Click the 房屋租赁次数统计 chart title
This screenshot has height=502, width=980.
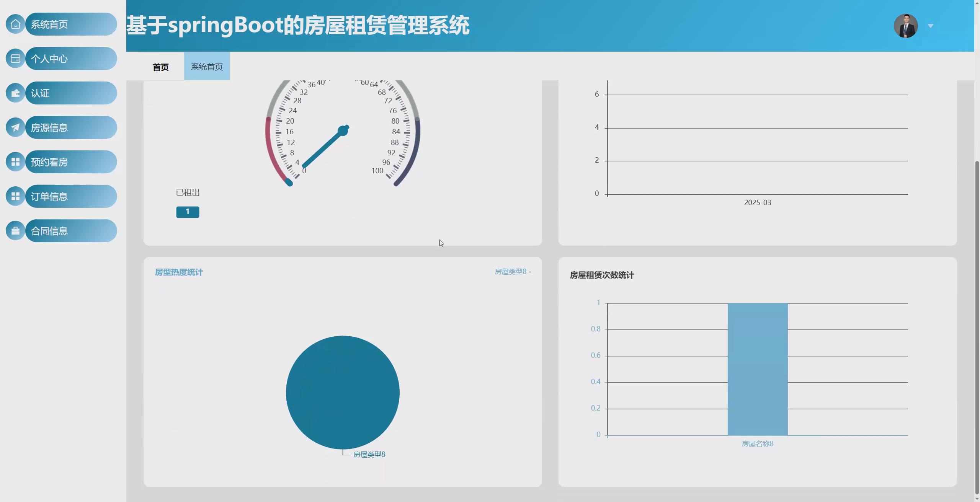coord(602,275)
